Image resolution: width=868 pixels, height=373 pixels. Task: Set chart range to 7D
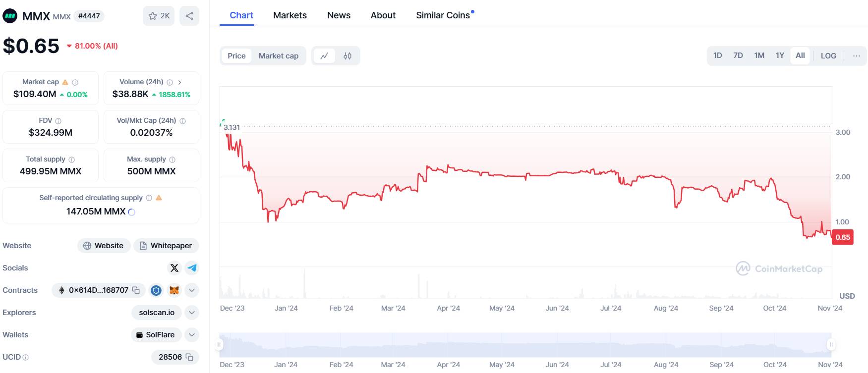738,55
